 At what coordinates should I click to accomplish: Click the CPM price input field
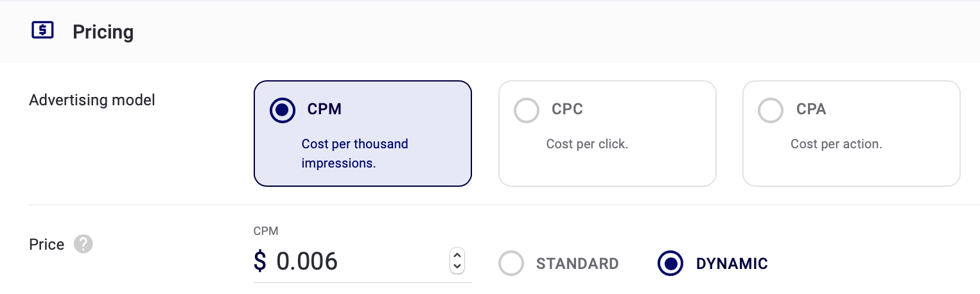[x=362, y=261]
